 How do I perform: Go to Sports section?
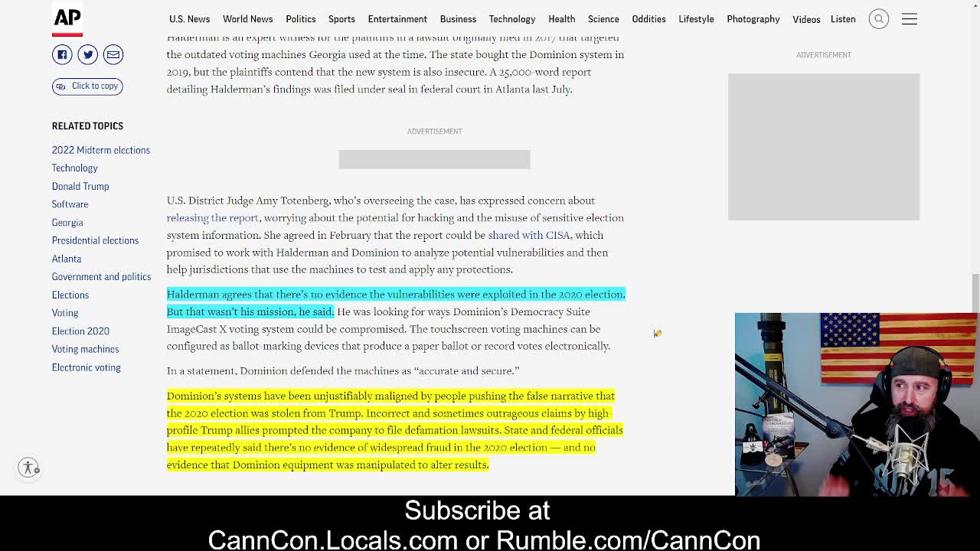click(x=341, y=19)
